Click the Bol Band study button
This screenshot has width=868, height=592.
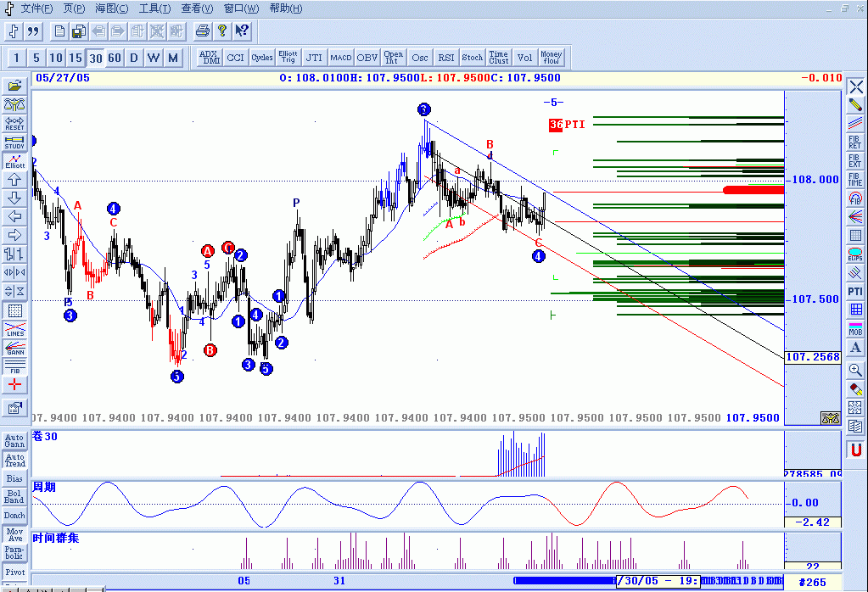[15, 497]
